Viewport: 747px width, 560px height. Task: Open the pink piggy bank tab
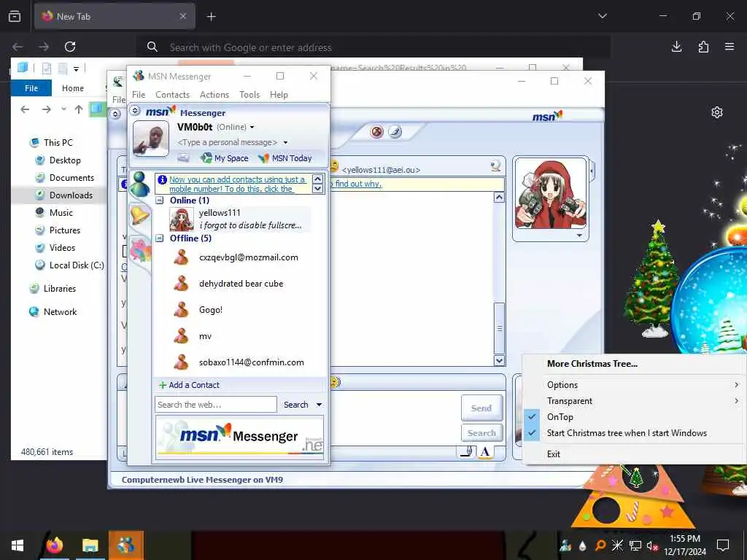(140, 250)
